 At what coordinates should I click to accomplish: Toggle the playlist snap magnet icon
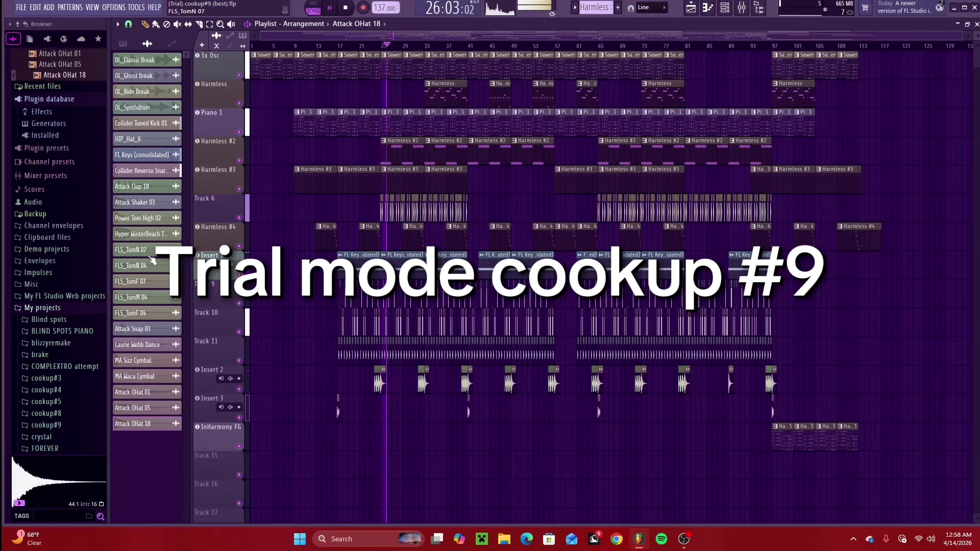[x=129, y=24]
